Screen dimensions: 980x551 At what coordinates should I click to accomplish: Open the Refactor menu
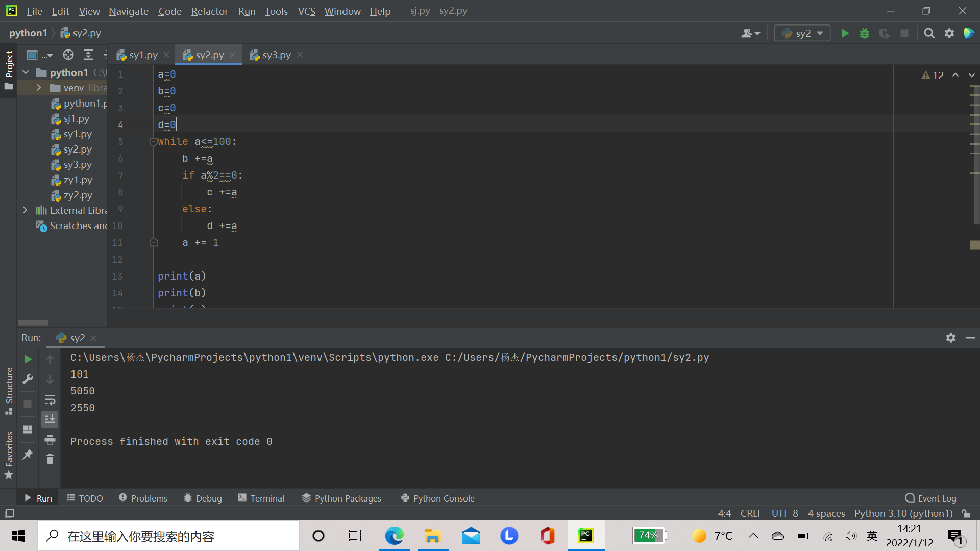point(209,11)
